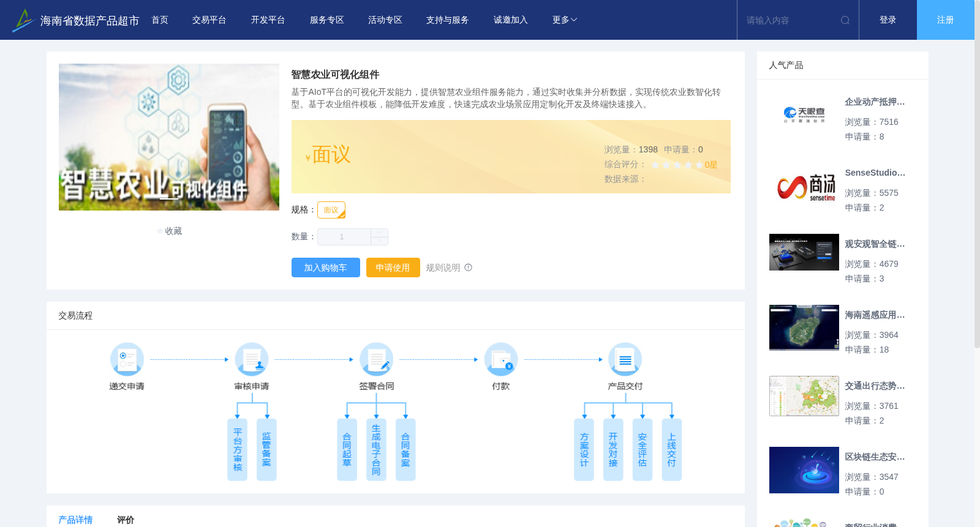Click the 加入购物车 button
This screenshot has width=980, height=527.
pos(326,267)
